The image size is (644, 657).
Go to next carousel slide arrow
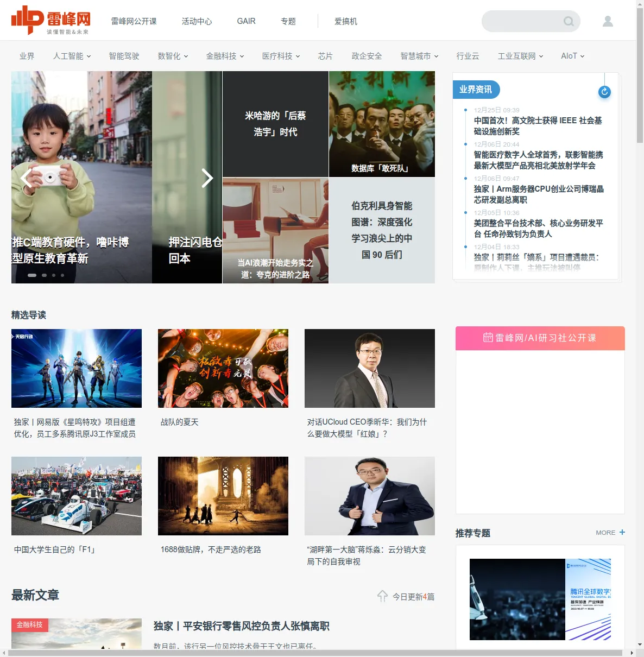tap(207, 178)
